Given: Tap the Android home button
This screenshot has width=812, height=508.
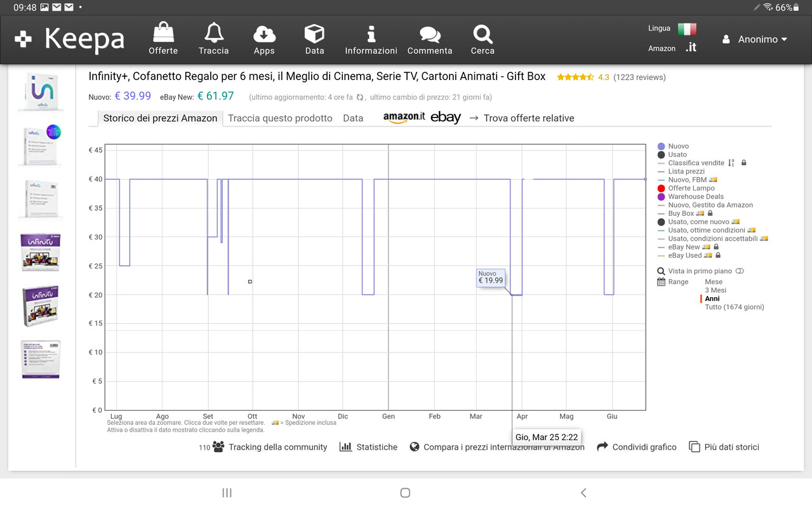Looking at the screenshot, I should tap(405, 493).
